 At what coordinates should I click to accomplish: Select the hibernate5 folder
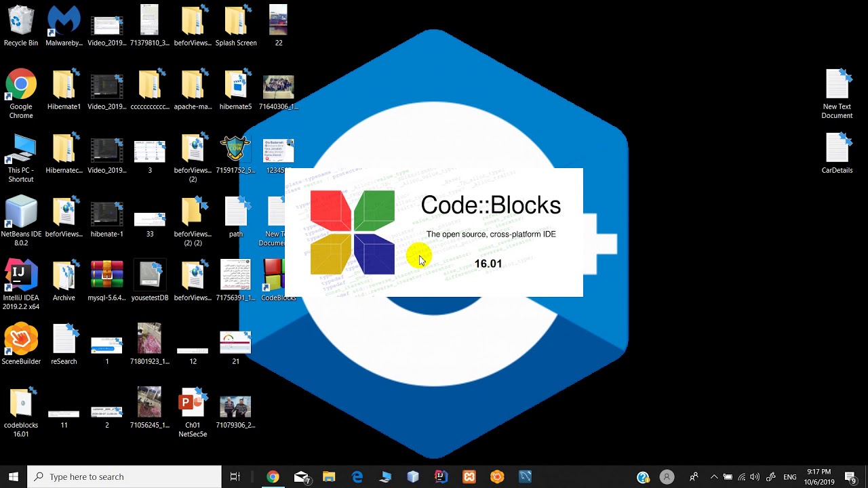(x=235, y=89)
